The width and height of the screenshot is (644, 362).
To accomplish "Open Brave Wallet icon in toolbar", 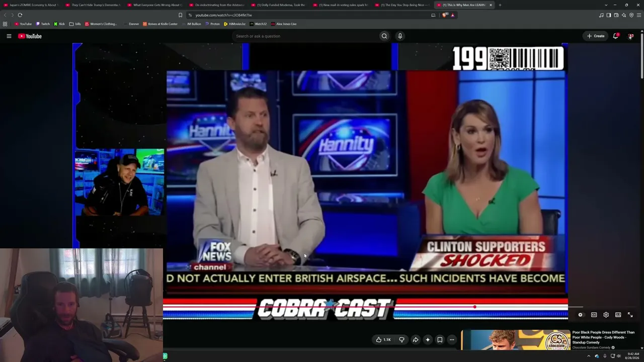I will (x=616, y=15).
